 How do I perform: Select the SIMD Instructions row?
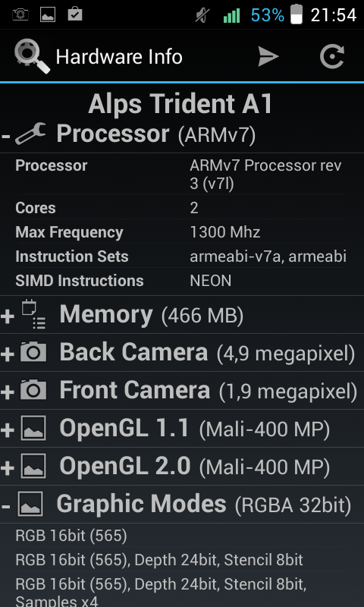click(x=180, y=281)
